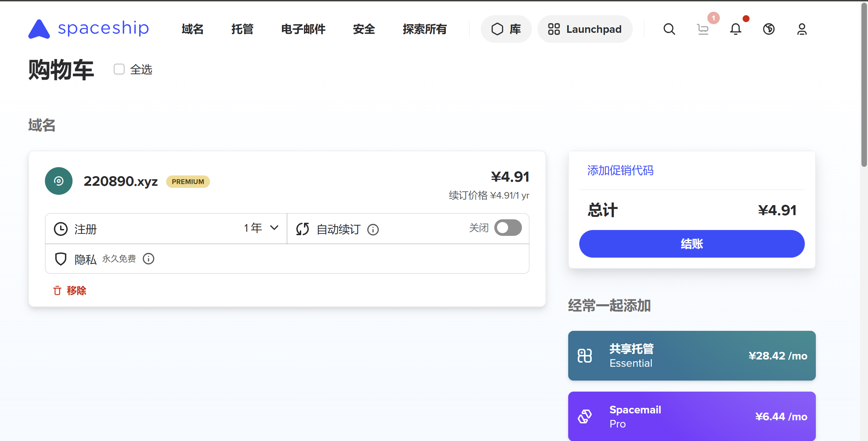Open the shopping cart icon
Image resolution: width=868 pixels, height=441 pixels.
tap(703, 29)
